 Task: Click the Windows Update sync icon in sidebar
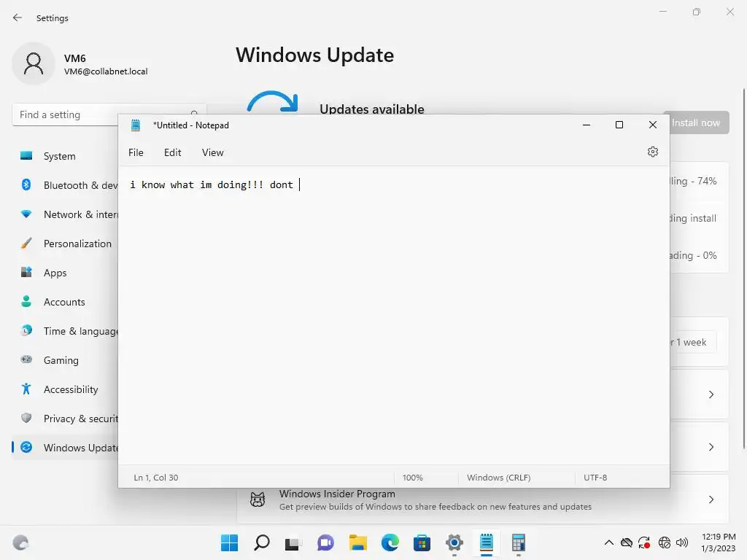[x=26, y=447]
